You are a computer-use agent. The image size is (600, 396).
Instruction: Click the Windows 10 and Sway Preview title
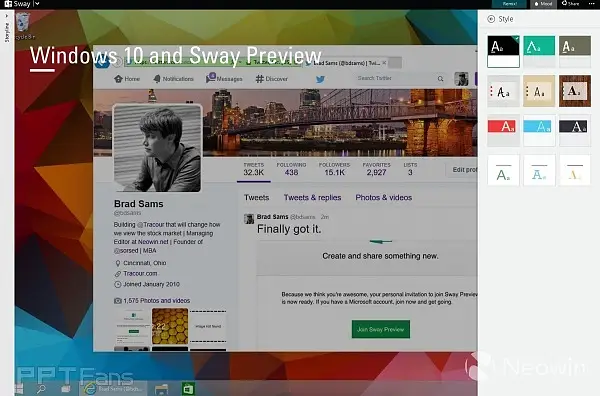pyautogui.click(x=176, y=55)
